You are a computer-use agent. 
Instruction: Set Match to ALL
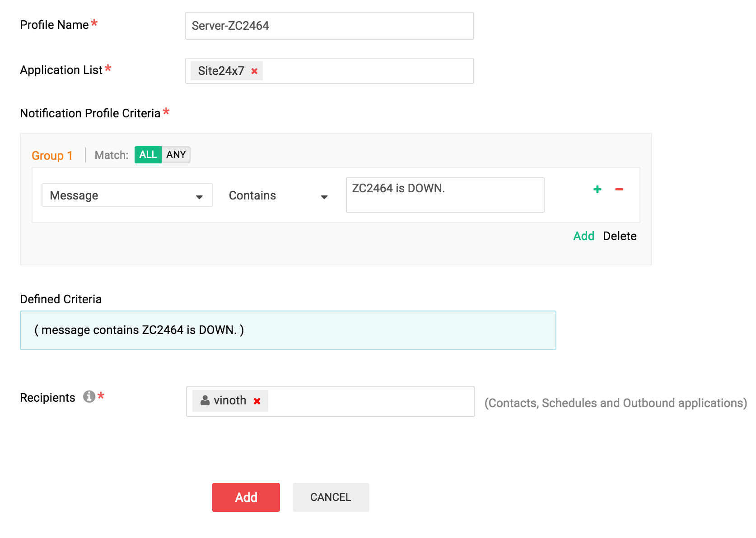[x=148, y=155]
